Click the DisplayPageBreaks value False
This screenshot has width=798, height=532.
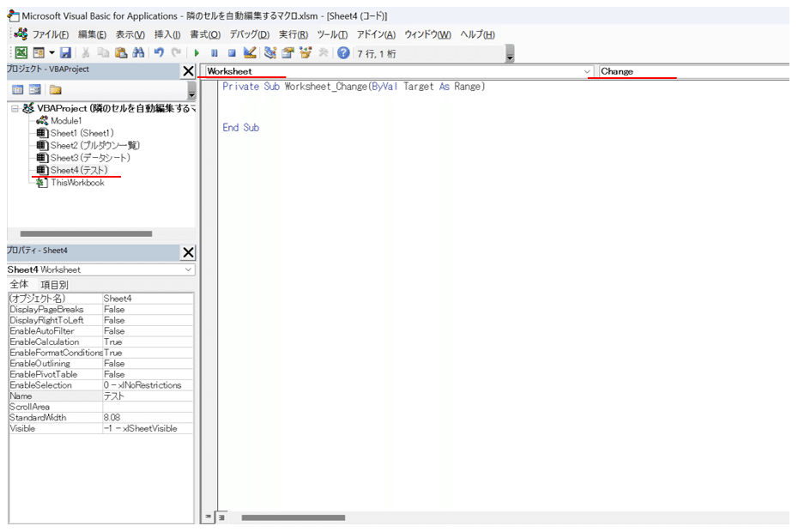pos(148,310)
